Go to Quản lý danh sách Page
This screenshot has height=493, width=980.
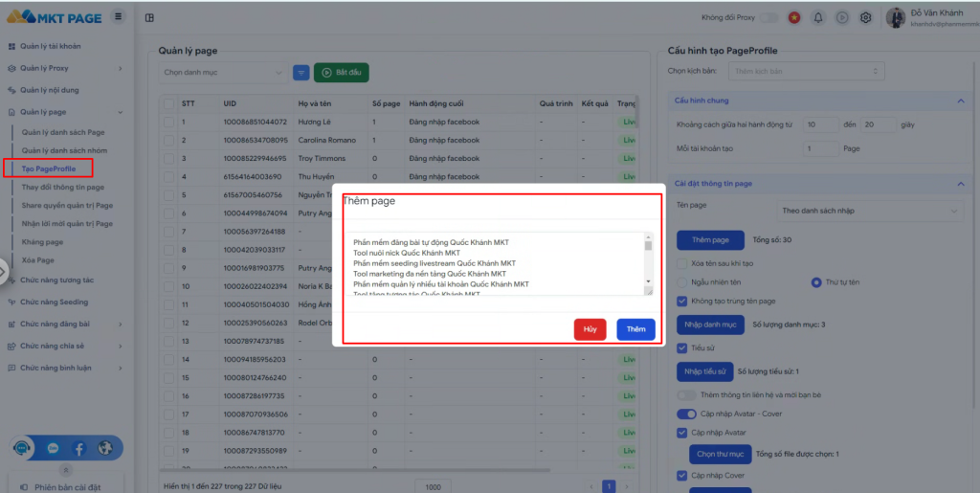point(63,132)
